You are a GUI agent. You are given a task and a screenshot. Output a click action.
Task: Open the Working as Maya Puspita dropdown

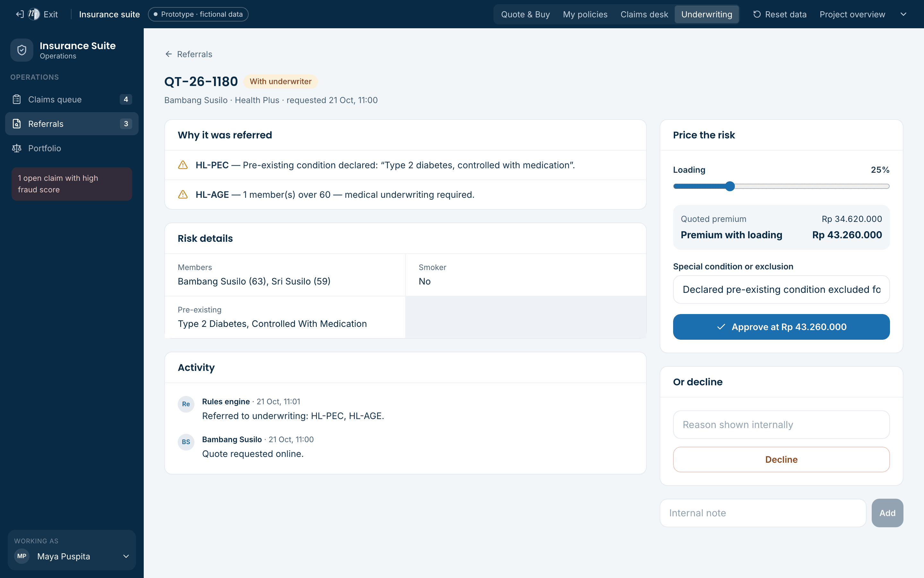[72, 556]
